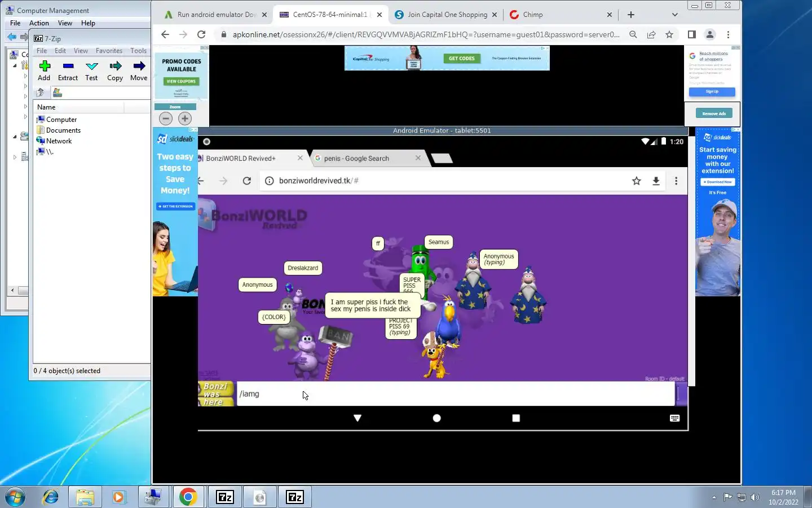Click download icon in emulator browser

(x=656, y=181)
